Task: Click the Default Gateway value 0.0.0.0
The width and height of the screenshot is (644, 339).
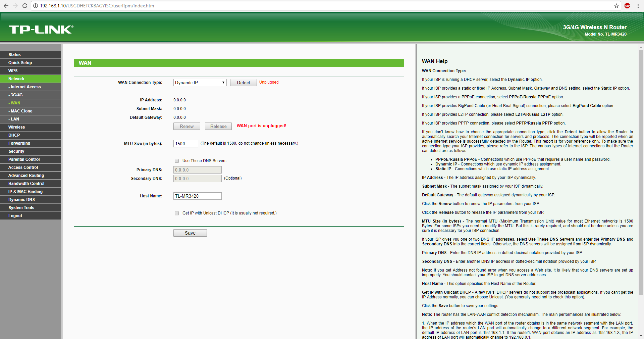Action: pos(179,117)
